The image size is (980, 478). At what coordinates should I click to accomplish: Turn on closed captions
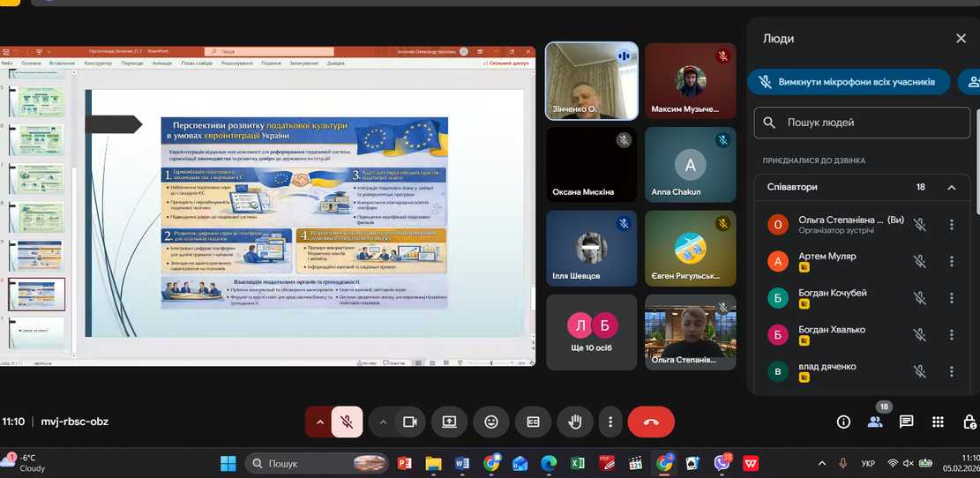[533, 422]
